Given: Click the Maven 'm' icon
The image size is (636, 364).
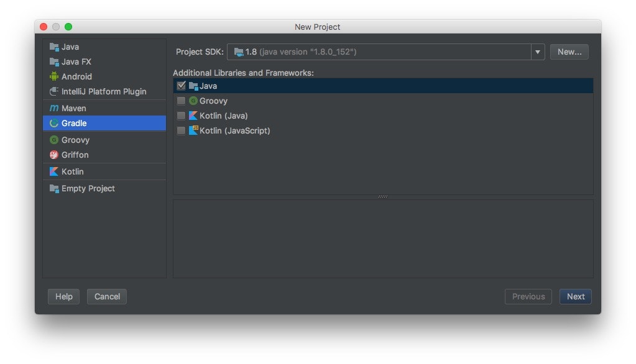Looking at the screenshot, I should pyautogui.click(x=54, y=108).
